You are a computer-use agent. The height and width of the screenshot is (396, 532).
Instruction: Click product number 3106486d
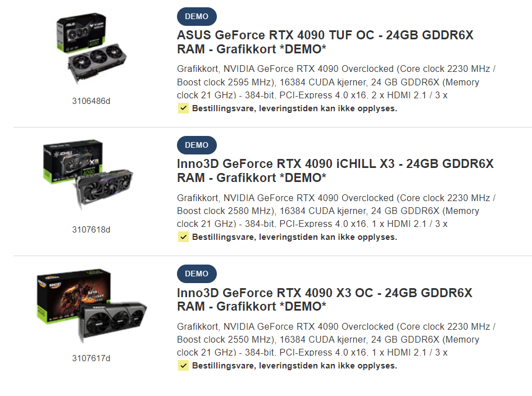91,101
